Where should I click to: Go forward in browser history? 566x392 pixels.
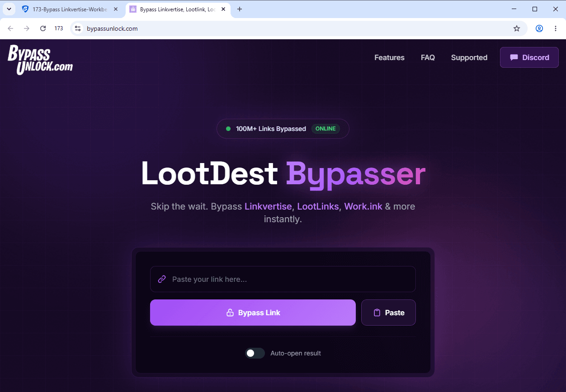(x=27, y=28)
